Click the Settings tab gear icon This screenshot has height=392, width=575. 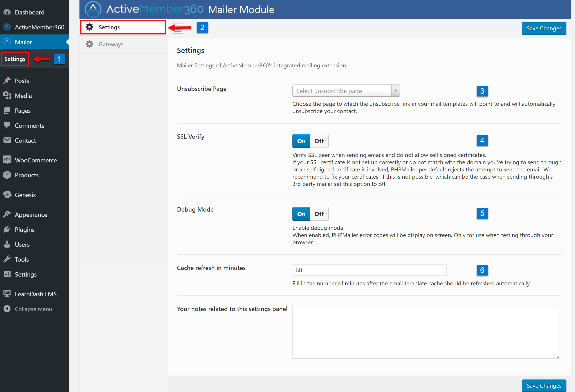pyautogui.click(x=89, y=27)
